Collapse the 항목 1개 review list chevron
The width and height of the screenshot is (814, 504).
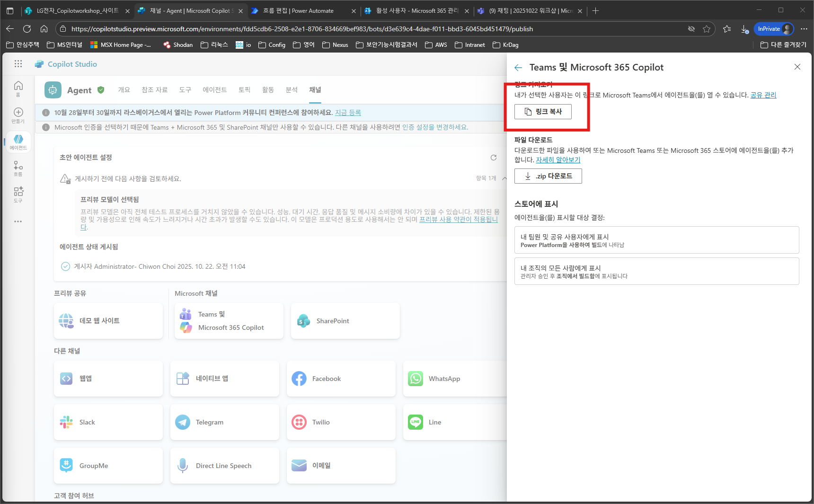click(x=504, y=178)
